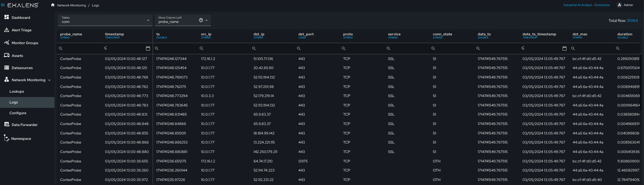Click the Admin avatar icon

619,5
